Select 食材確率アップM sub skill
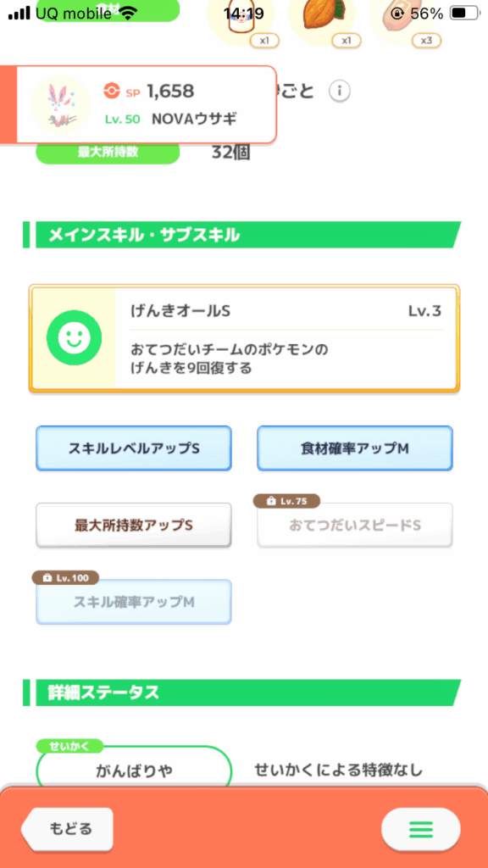Viewport: 488px width, 868px height. [x=355, y=448]
